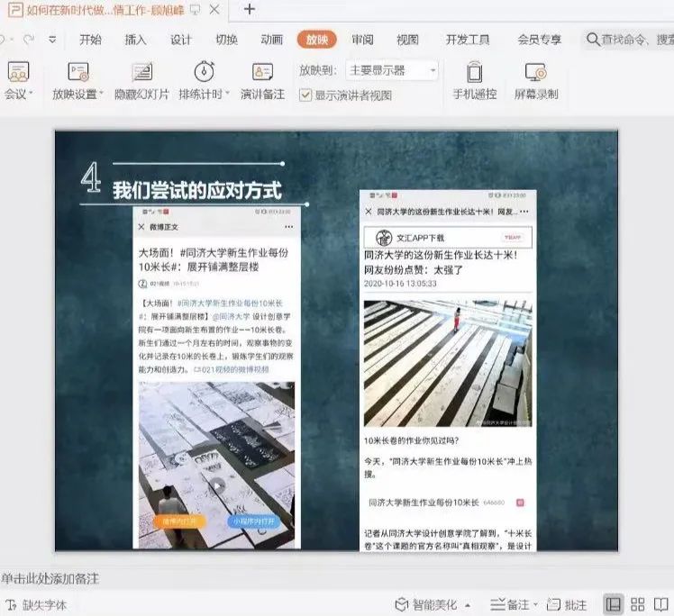The image size is (674, 616).
Task: Click the redo arrow icon
Action: (x=29, y=40)
